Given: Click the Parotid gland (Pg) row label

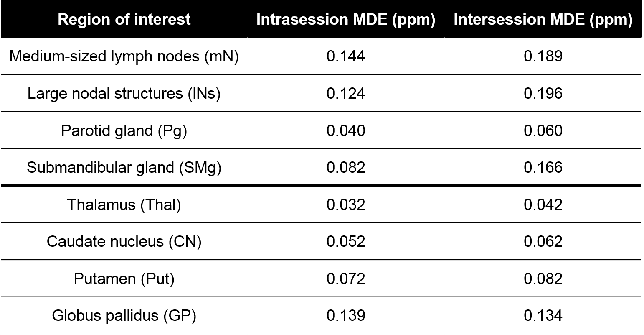Looking at the screenshot, I should point(124,130).
